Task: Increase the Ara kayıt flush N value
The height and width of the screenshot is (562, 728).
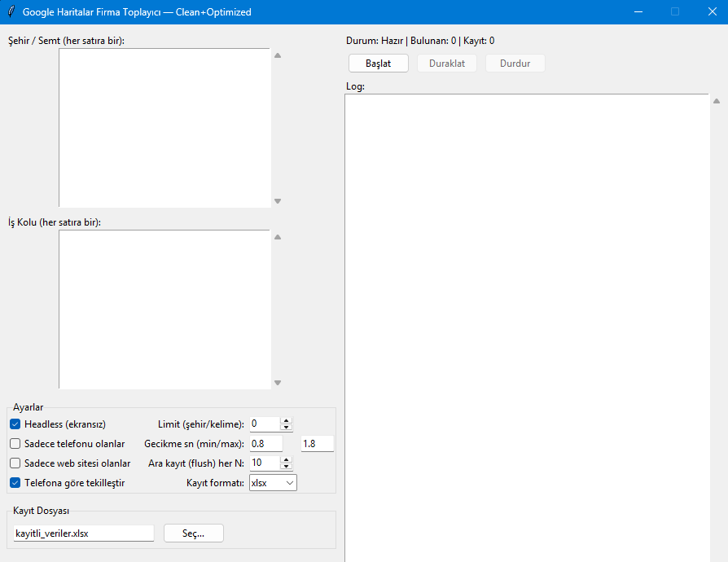Action: click(287, 459)
